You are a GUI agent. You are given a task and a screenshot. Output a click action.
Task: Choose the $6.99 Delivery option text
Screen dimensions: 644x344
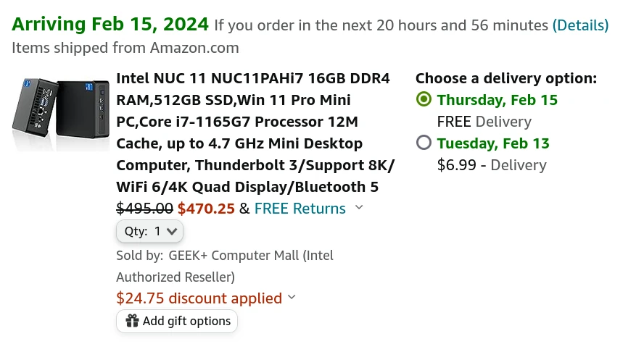click(x=492, y=165)
